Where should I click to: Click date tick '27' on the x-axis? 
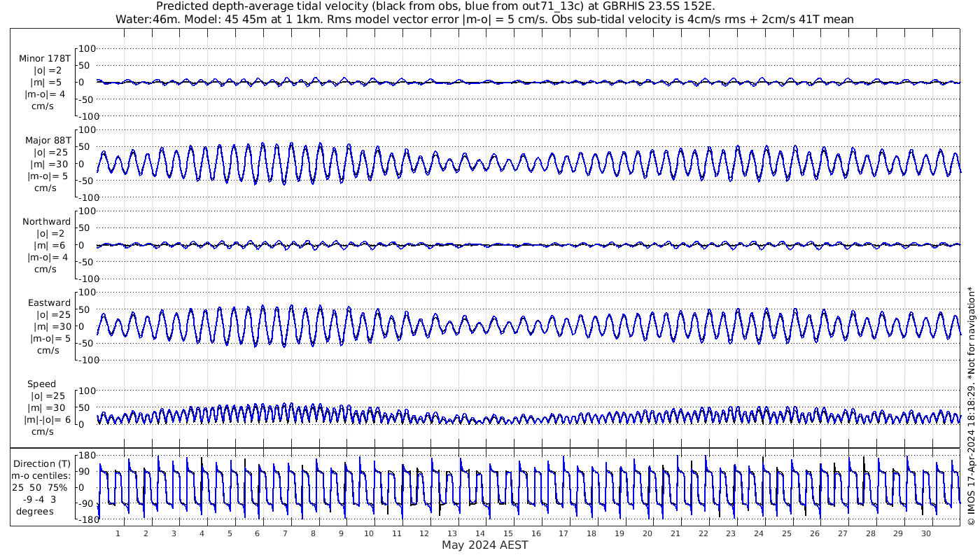point(842,533)
